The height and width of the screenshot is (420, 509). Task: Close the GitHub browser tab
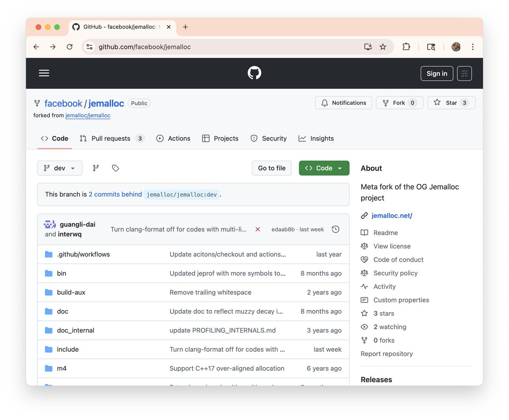[169, 27]
